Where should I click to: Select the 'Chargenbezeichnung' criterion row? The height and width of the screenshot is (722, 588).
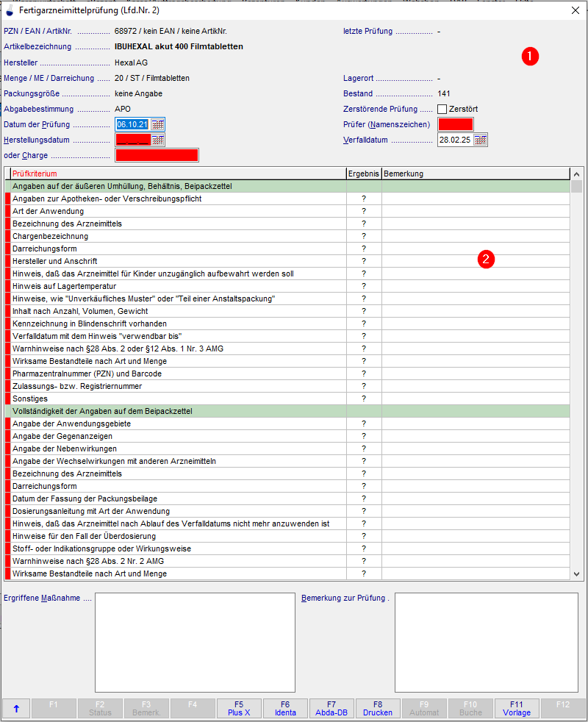(287, 236)
